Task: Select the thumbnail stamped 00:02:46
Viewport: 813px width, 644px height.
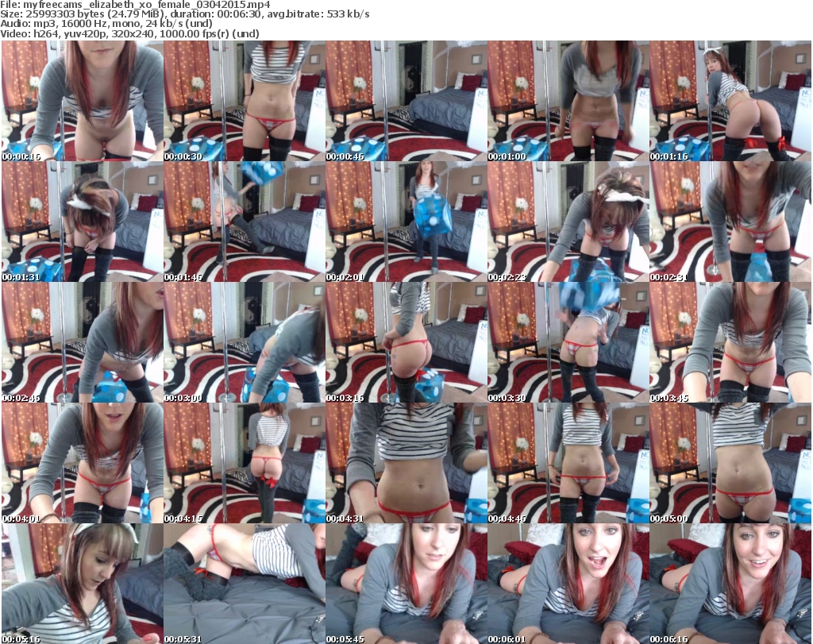Action: tap(83, 342)
